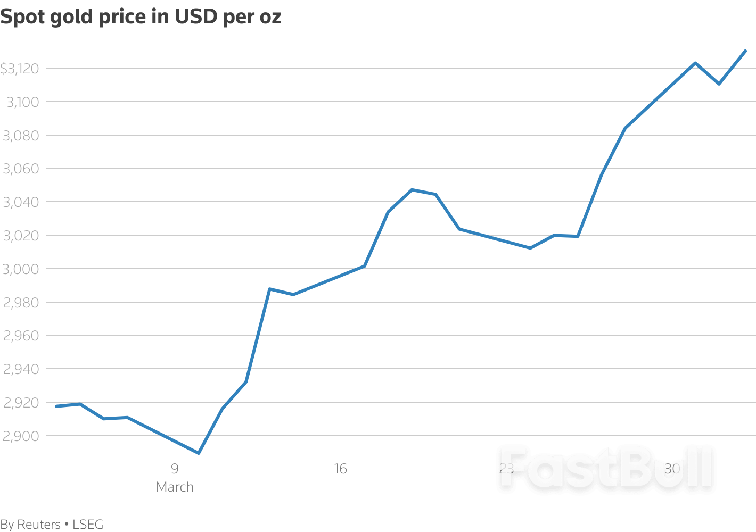The image size is (756, 532).
Task: Click the 3,080 y-axis label
Action: click(21, 136)
